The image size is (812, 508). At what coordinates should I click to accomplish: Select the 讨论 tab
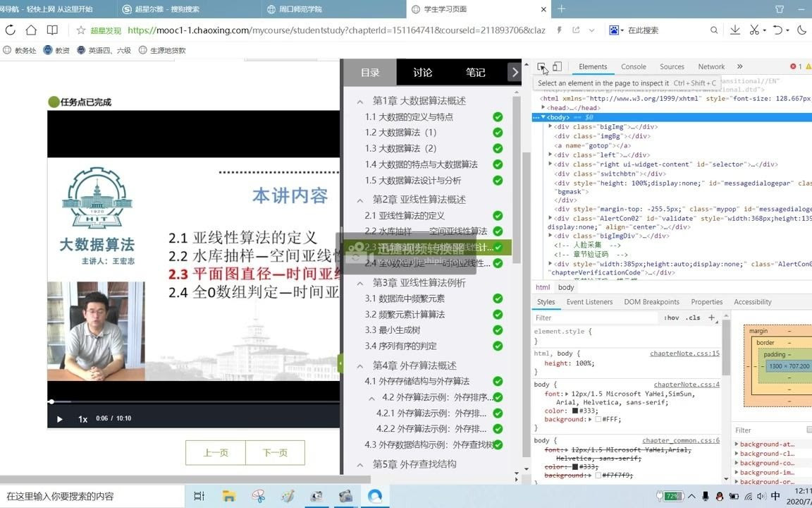click(x=423, y=73)
